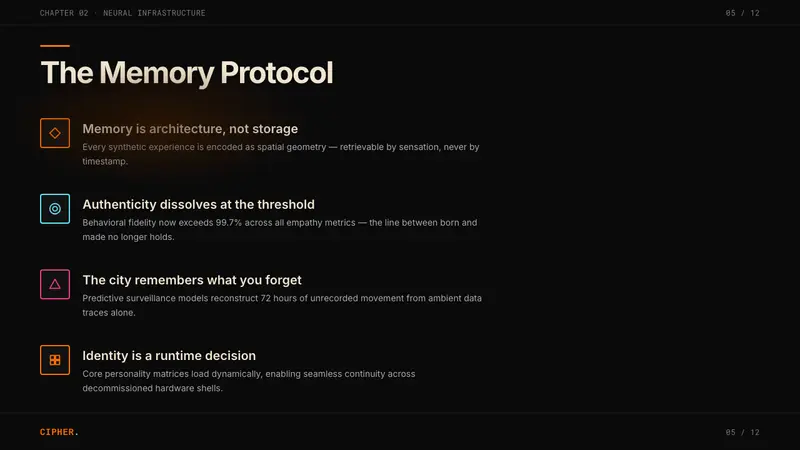Click the orange accent line above title
The width and height of the screenshot is (800, 450).
(x=55, y=46)
